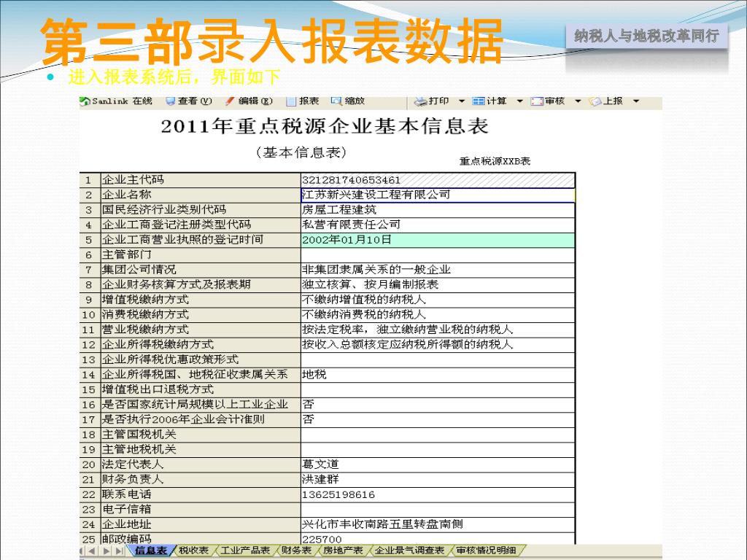
Task: Click the 审核 toolbar icon
Action: coord(537,101)
